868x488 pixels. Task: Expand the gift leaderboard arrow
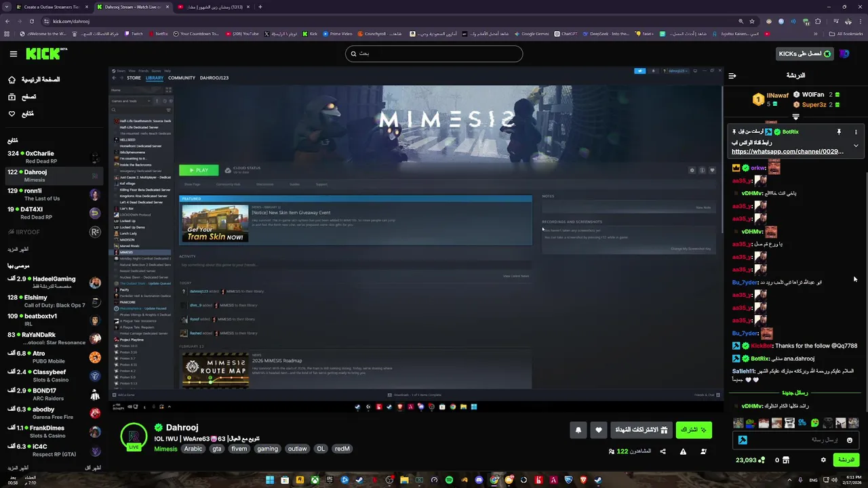795,117
